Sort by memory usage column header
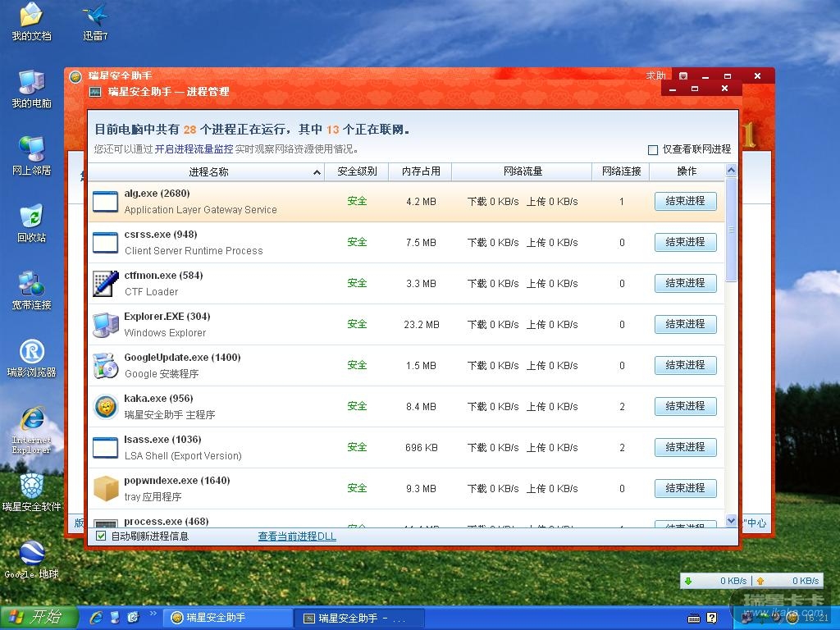 420,171
